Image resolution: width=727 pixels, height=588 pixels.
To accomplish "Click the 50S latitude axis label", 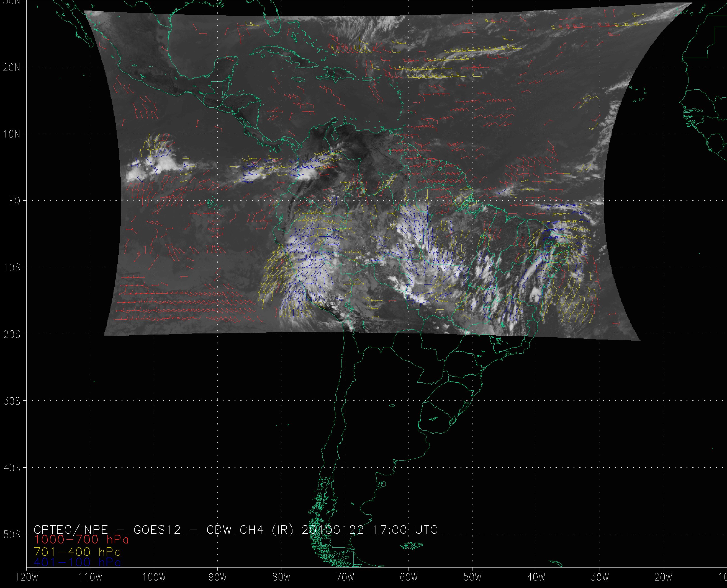I will pyautogui.click(x=12, y=535).
